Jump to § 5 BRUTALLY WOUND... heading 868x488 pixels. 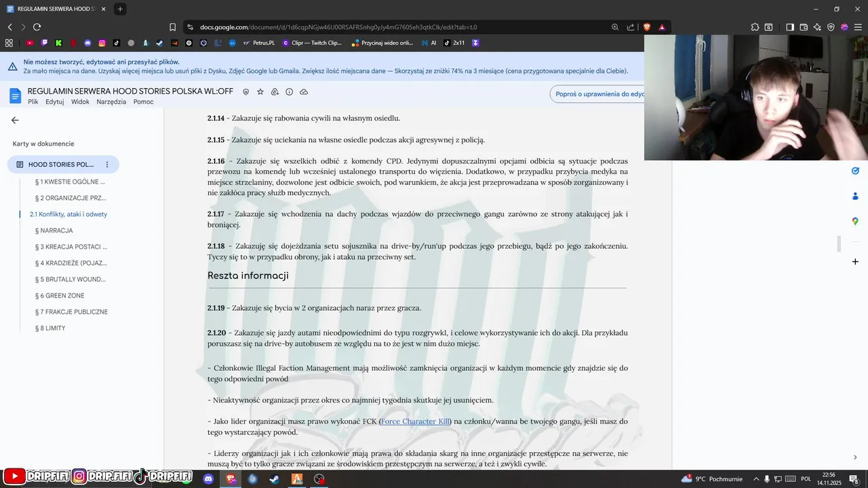pyautogui.click(x=71, y=279)
